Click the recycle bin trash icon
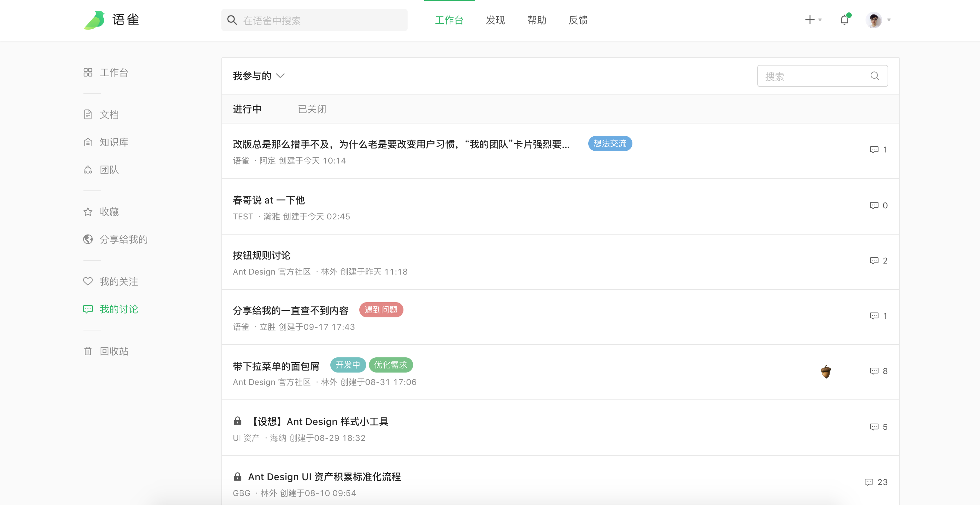Viewport: 980px width, 505px height. tap(88, 351)
